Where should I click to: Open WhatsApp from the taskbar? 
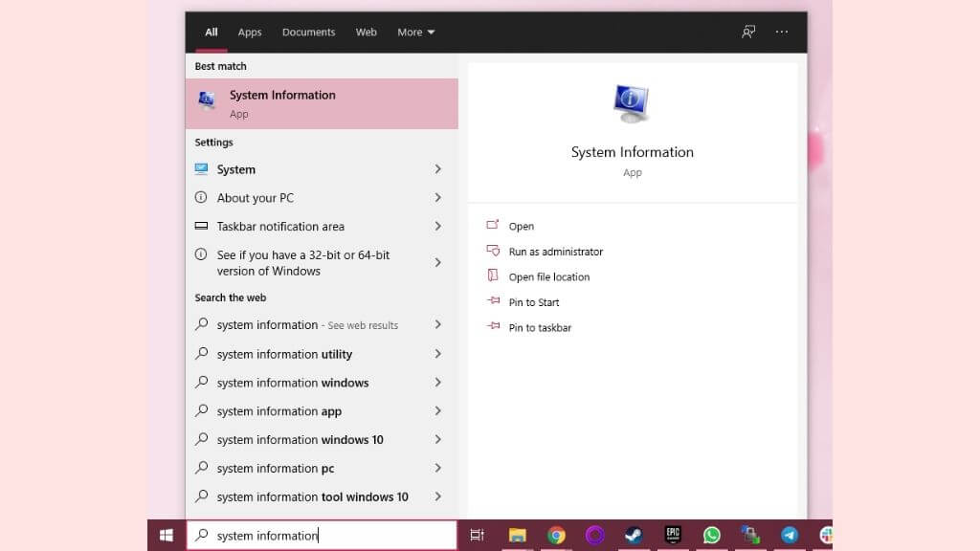(x=711, y=536)
